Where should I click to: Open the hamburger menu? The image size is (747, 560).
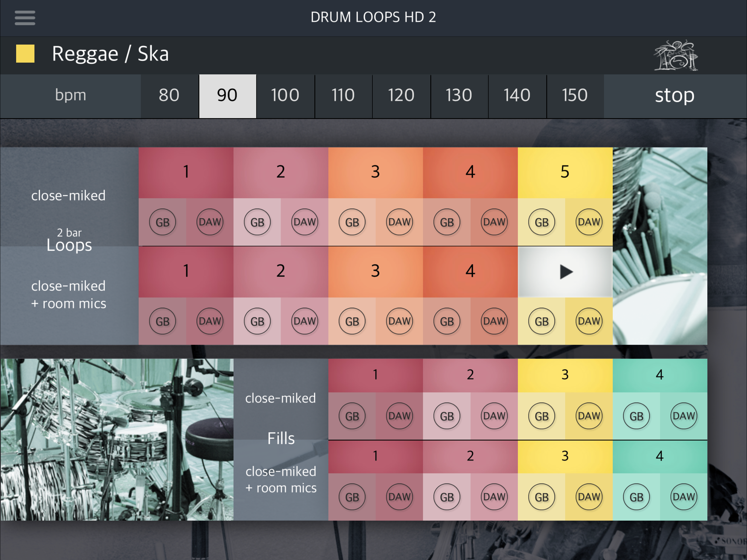[25, 17]
